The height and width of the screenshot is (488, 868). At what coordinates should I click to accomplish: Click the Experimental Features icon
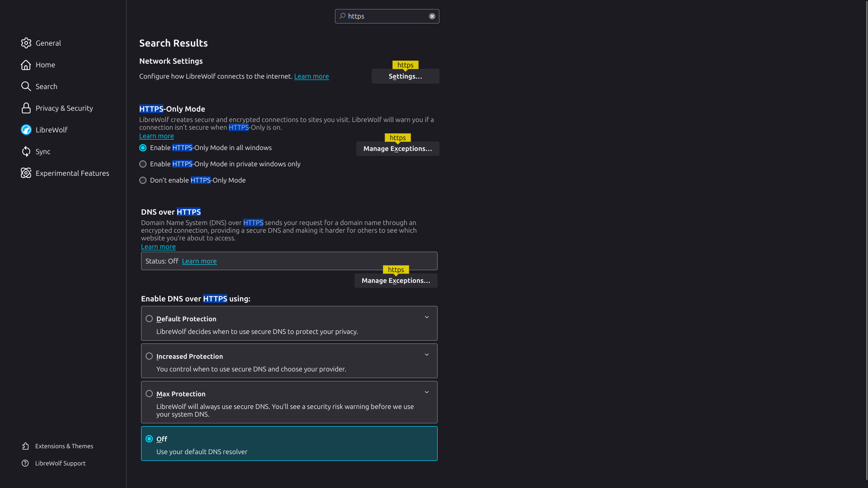click(26, 173)
